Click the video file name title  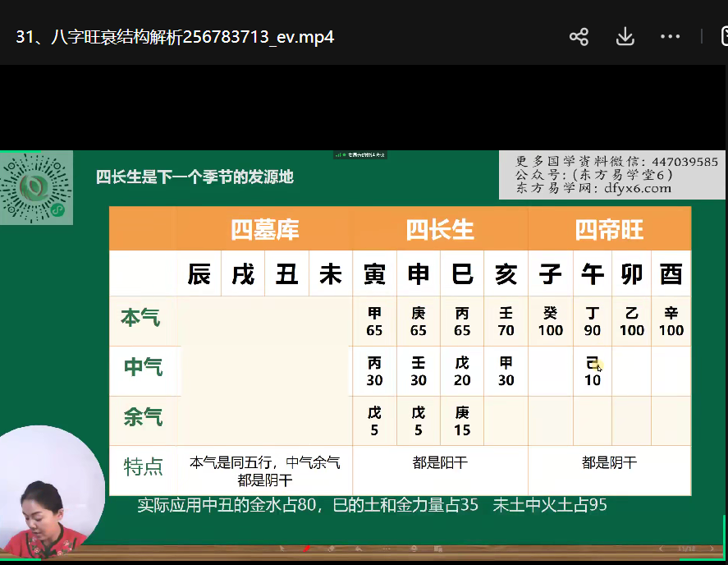[x=175, y=37]
